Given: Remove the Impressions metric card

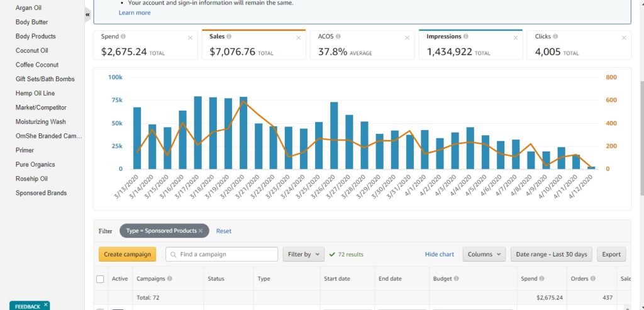Looking at the screenshot, I should 516,38.
